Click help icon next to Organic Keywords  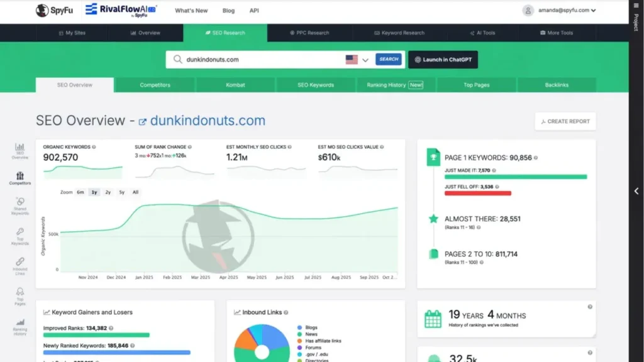tap(94, 147)
